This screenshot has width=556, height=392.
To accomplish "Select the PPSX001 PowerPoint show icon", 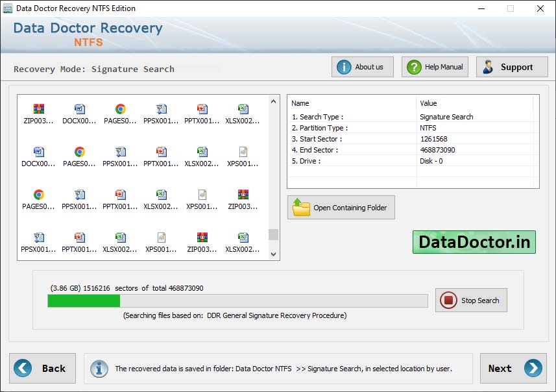I will (x=162, y=109).
